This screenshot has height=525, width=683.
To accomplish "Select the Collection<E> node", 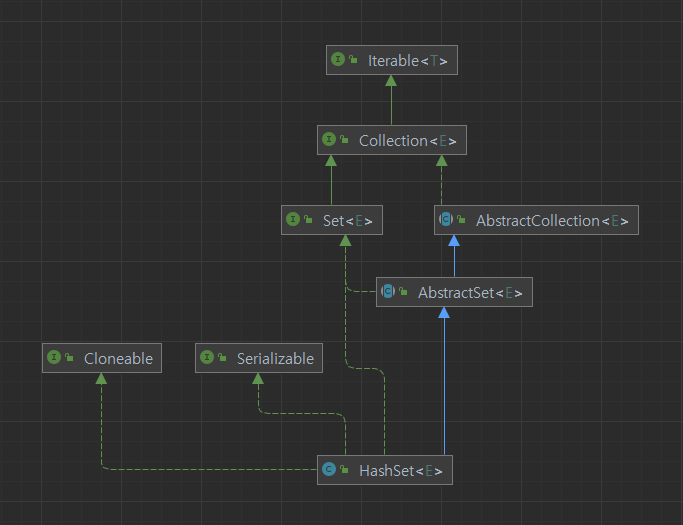I will tap(392, 140).
